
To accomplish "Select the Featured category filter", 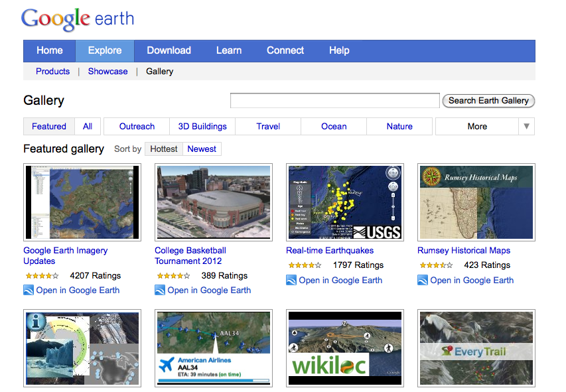I will (49, 126).
